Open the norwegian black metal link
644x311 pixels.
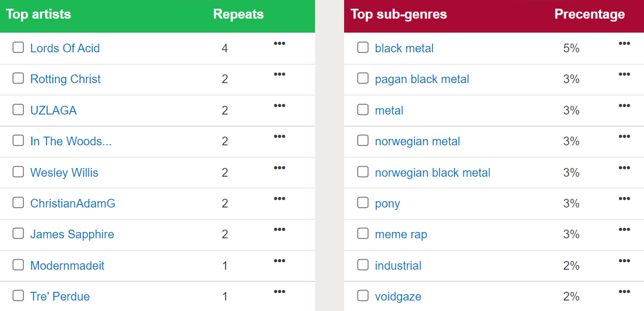[432, 173]
